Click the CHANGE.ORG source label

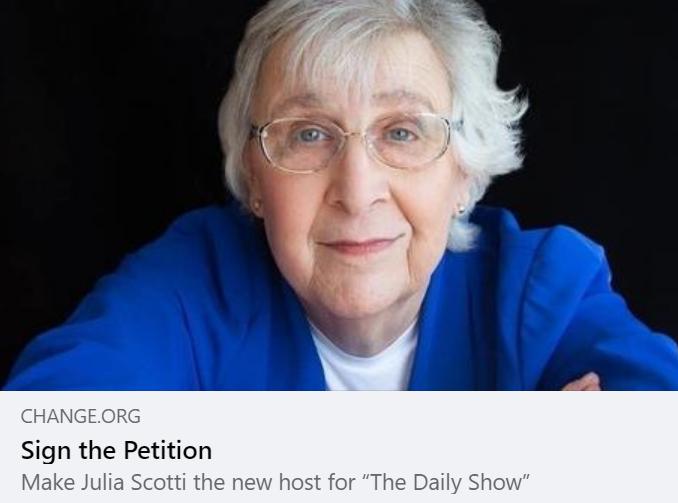(80, 416)
